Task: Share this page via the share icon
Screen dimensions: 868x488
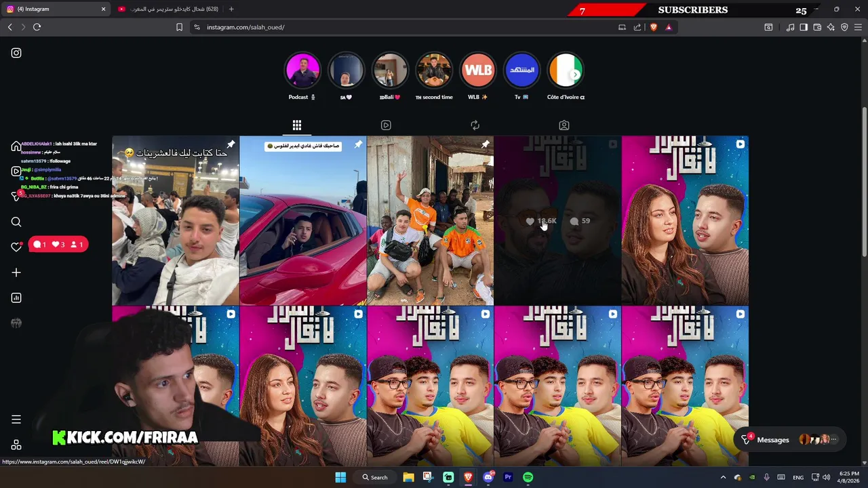Action: click(x=637, y=27)
